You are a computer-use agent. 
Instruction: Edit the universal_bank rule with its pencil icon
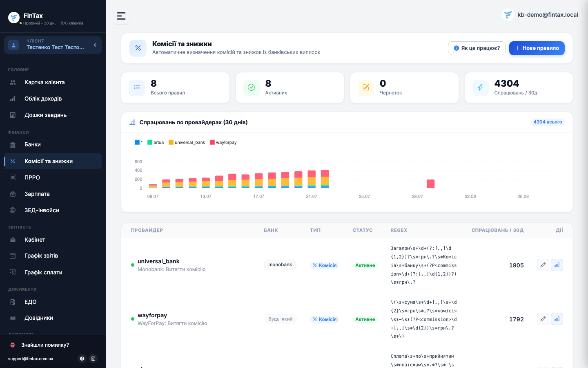click(543, 265)
